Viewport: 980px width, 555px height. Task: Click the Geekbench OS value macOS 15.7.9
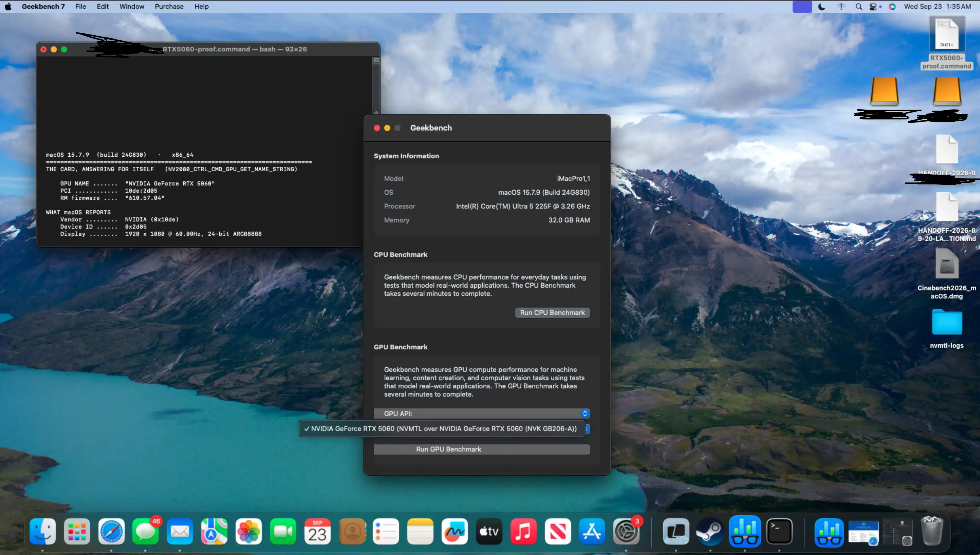point(544,193)
